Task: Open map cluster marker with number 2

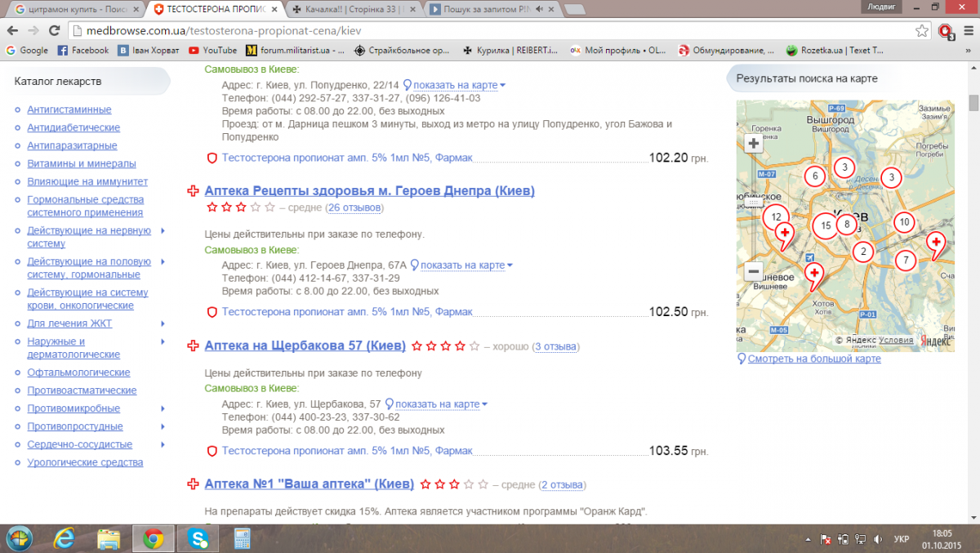Action: [x=862, y=252]
